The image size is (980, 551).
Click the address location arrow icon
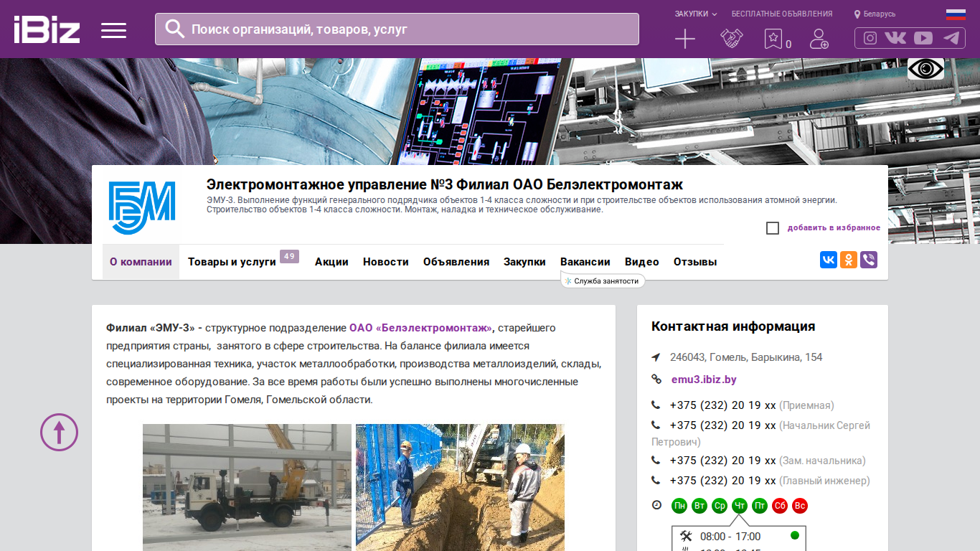(x=656, y=357)
